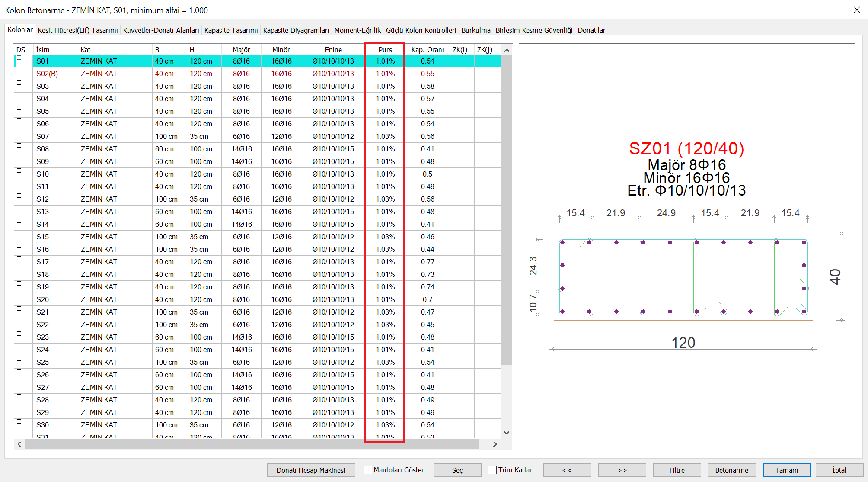Open Donatı Hesap Makinesi
868x482 pixels.
311,470
